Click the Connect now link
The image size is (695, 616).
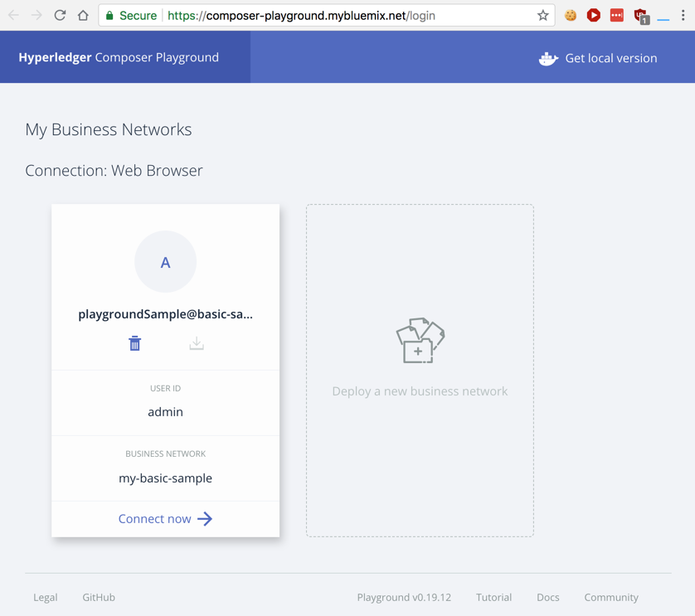165,519
